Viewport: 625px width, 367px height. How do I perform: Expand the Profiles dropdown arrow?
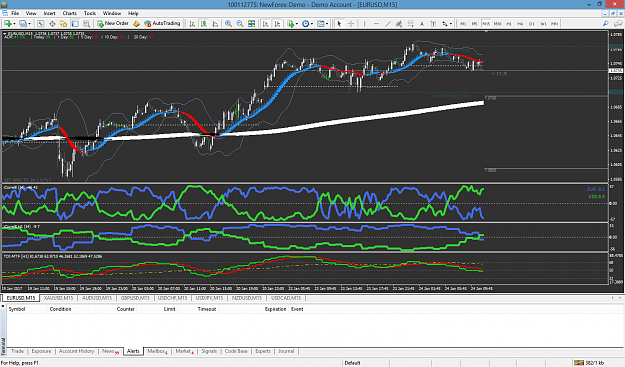[29, 24]
